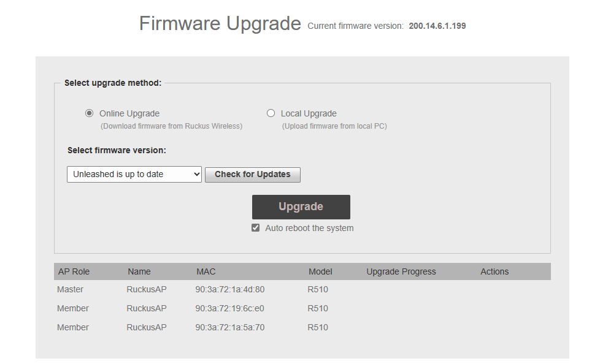Click the Actions column header
This screenshot has height=364, width=600.
tap(494, 271)
